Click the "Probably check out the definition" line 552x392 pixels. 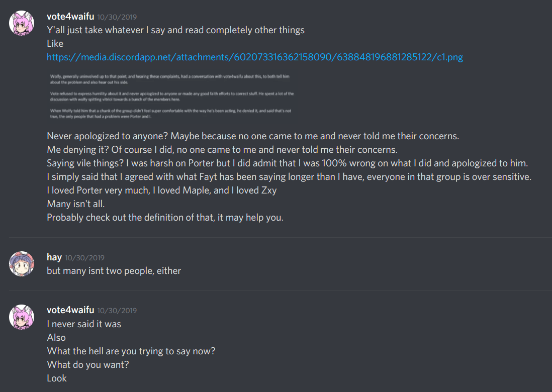tap(165, 218)
